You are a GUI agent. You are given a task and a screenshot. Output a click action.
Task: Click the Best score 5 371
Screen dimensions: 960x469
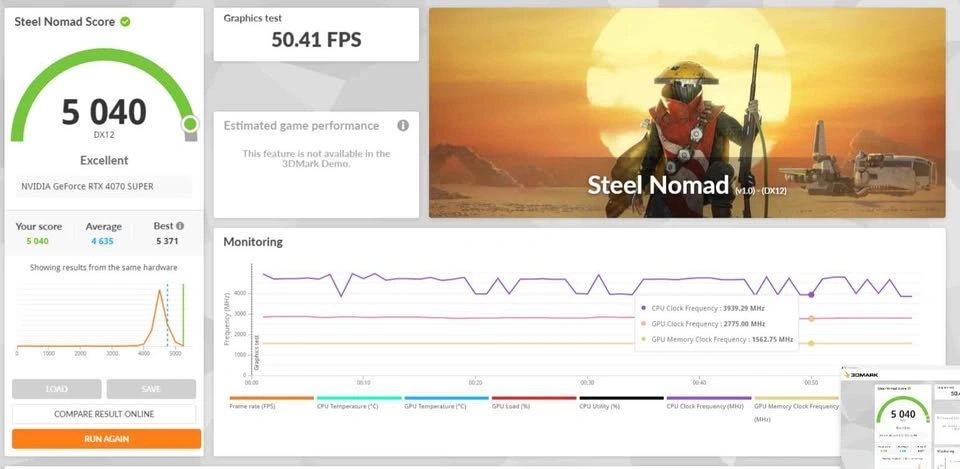pyautogui.click(x=167, y=241)
